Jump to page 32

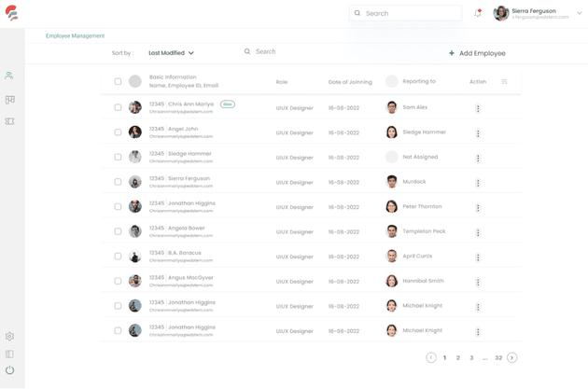pyautogui.click(x=498, y=358)
